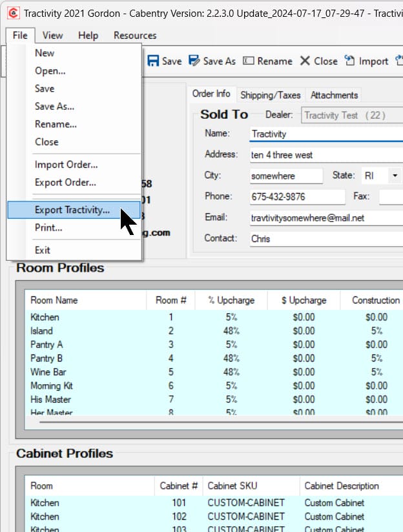Click the Room Profiles horizontal scrollbar
This screenshot has width=403, height=532.
[221, 422]
